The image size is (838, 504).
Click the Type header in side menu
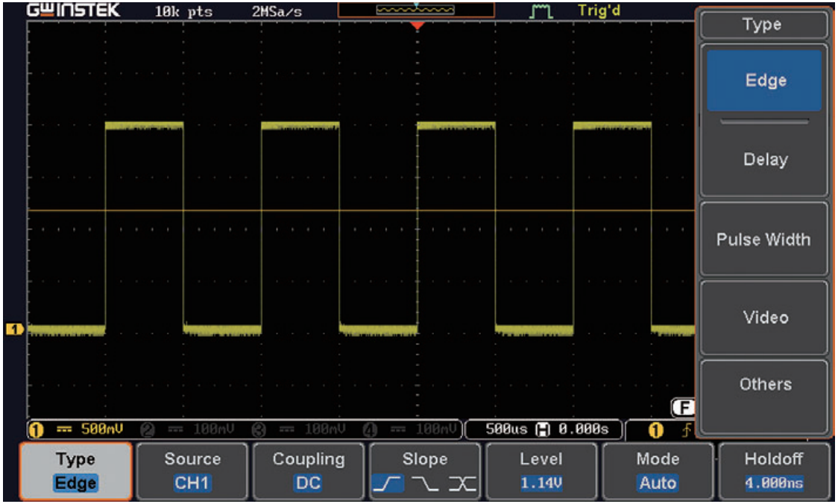(x=763, y=25)
